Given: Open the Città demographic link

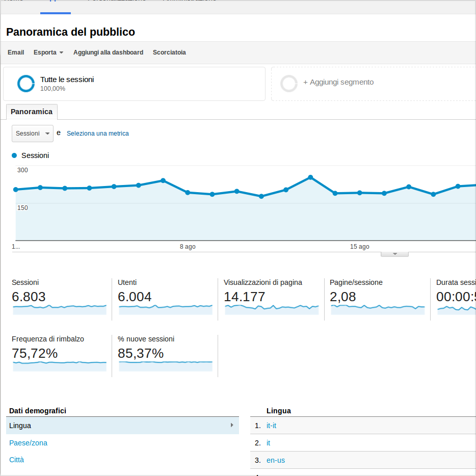Looking at the screenshot, I should point(16,460).
